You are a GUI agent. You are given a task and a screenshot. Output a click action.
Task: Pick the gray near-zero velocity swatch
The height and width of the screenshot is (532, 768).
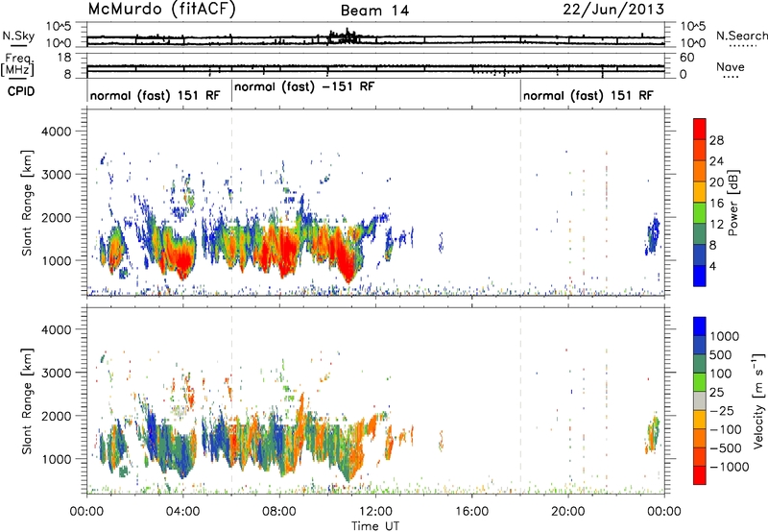pos(700,401)
